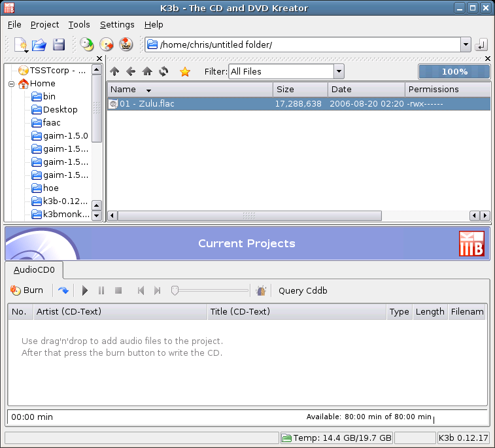Stop audio playback
This screenshot has height=448, width=495.
118,290
